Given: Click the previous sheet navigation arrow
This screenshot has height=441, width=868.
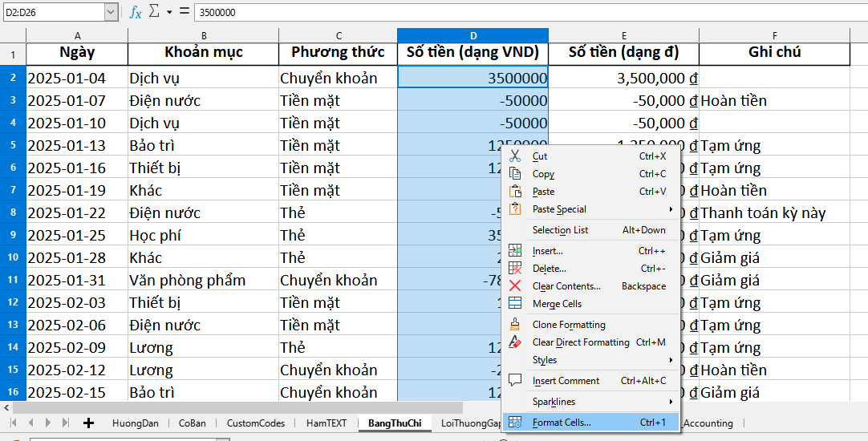Looking at the screenshot, I should tap(31, 423).
